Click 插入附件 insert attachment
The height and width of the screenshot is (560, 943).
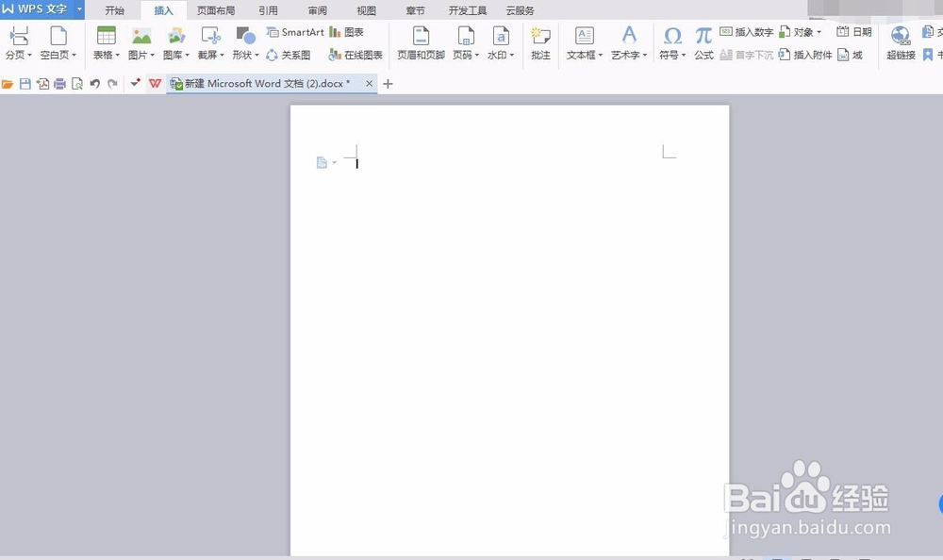[805, 55]
